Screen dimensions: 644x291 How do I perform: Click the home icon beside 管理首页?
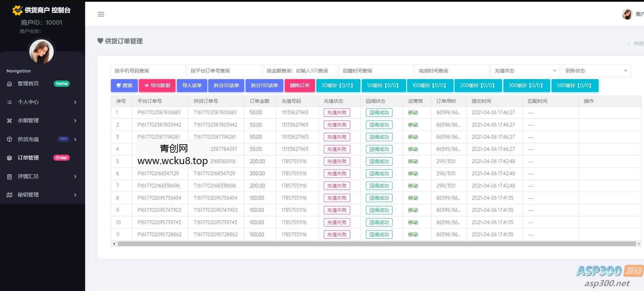tap(9, 84)
